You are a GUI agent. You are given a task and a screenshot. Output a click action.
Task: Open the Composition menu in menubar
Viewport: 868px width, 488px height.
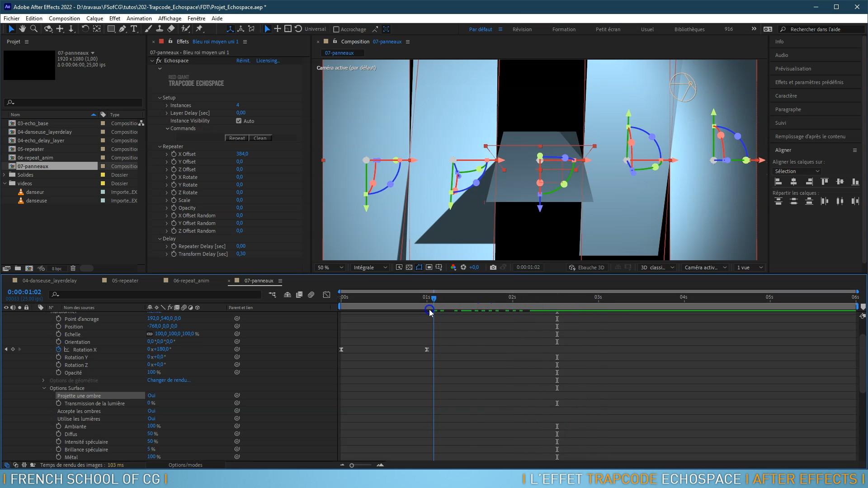(63, 18)
